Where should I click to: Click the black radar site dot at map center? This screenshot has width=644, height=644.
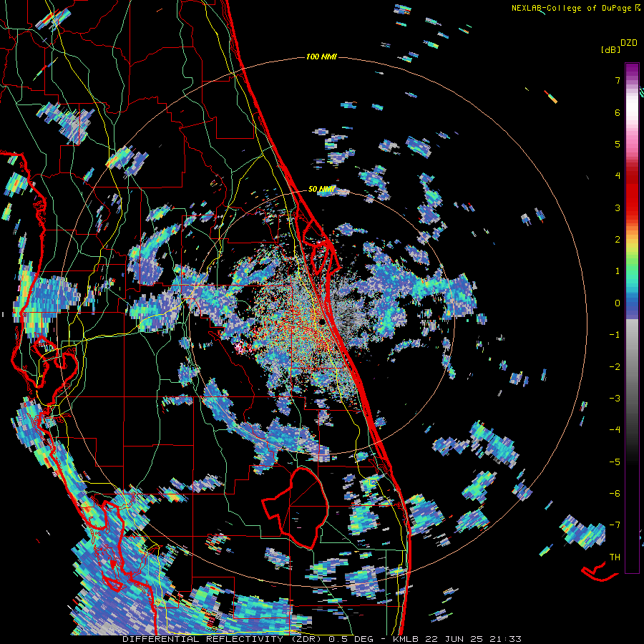pyautogui.click(x=322, y=322)
